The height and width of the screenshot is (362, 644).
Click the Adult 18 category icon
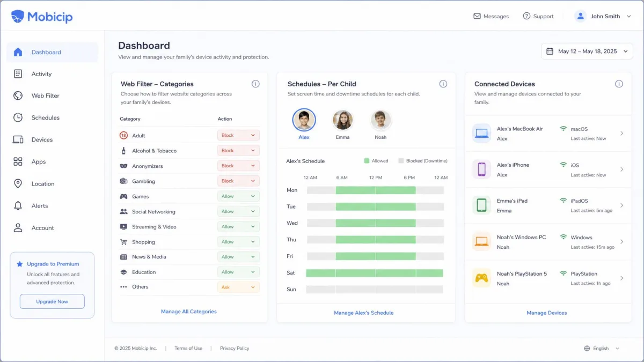point(123,136)
